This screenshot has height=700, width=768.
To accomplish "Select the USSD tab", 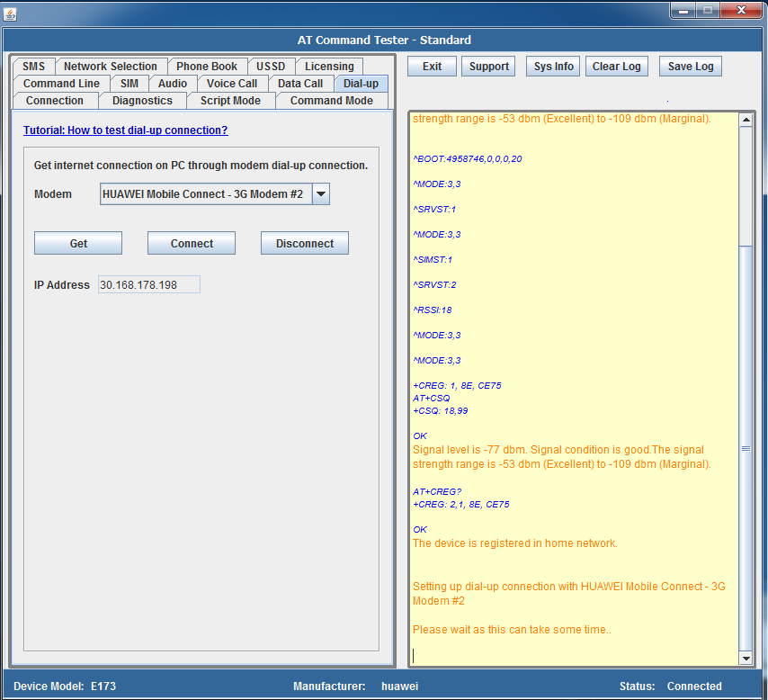I will [271, 67].
